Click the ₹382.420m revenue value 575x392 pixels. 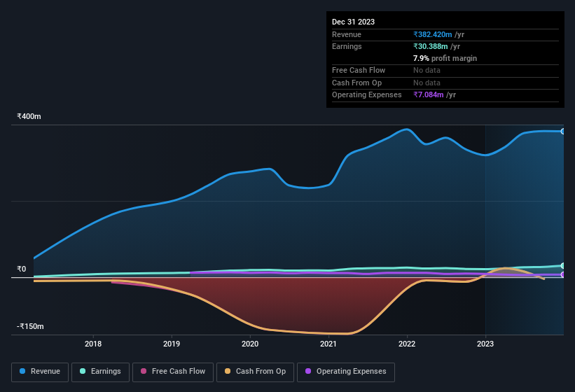433,34
